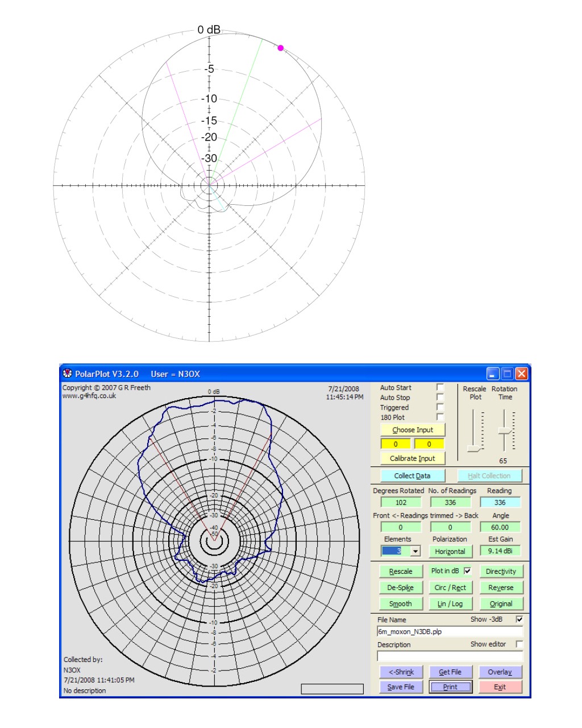
Task: Switch plot using Circ / Rect button
Action: tap(450, 588)
